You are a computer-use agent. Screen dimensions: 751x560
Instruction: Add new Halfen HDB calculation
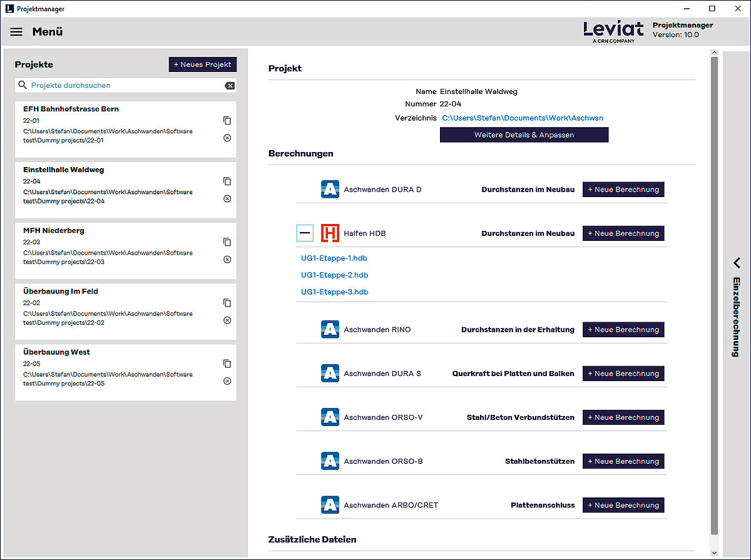[x=623, y=233]
